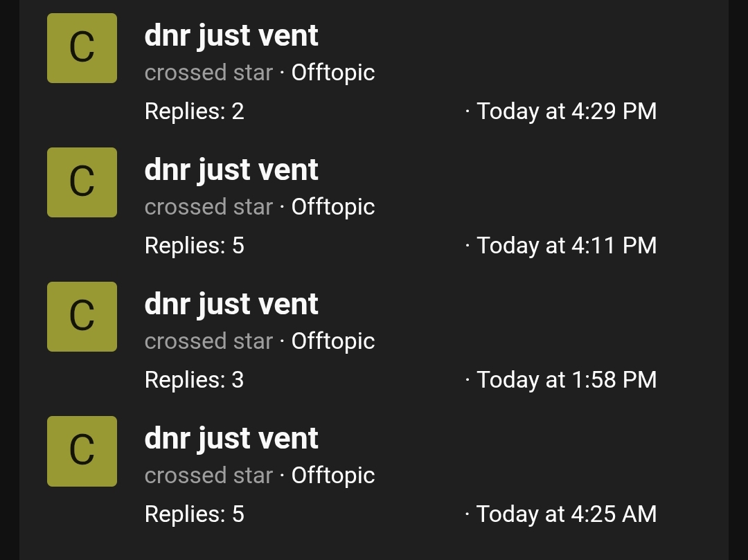Screen dimensions: 748x560
Task: Click timestamp Today at 1:58 PM
Action: tap(567, 380)
